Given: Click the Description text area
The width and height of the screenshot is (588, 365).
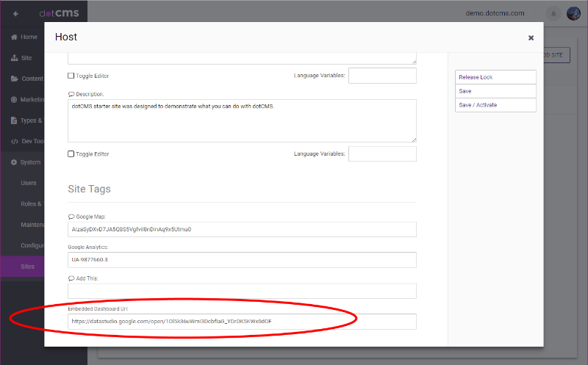Looking at the screenshot, I should 243,120.
